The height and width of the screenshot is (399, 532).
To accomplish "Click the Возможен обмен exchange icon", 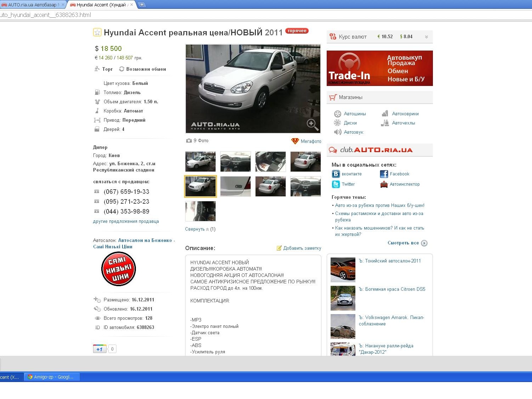I will pos(122,69).
